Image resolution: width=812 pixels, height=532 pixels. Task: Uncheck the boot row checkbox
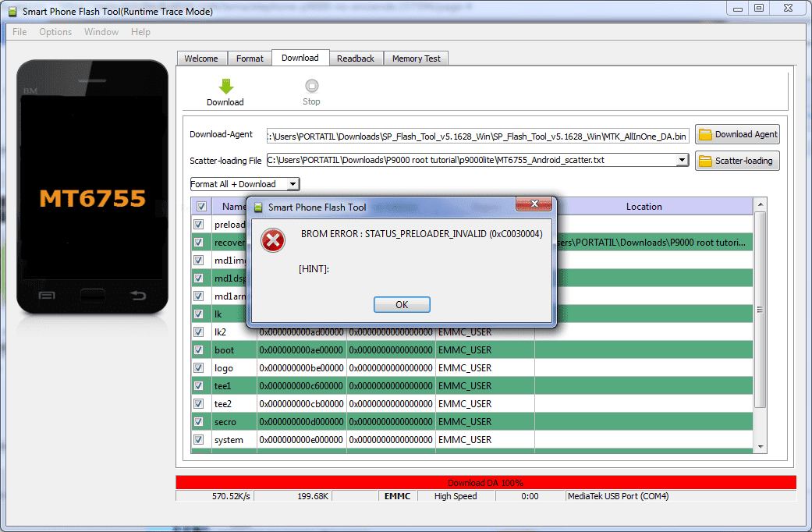coord(198,349)
